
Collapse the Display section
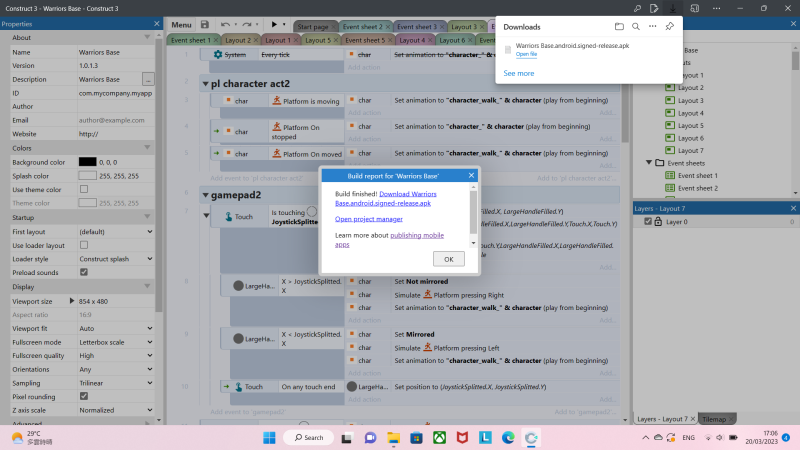click(147, 287)
